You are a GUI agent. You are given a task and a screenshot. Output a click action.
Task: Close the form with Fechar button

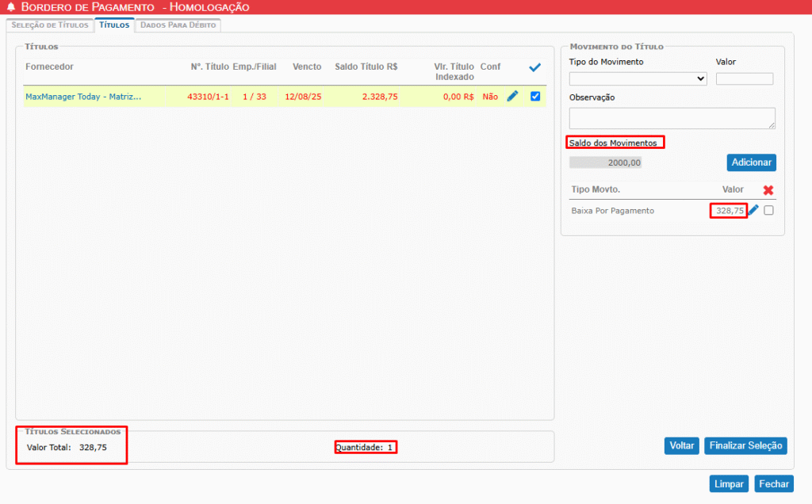pyautogui.click(x=774, y=483)
